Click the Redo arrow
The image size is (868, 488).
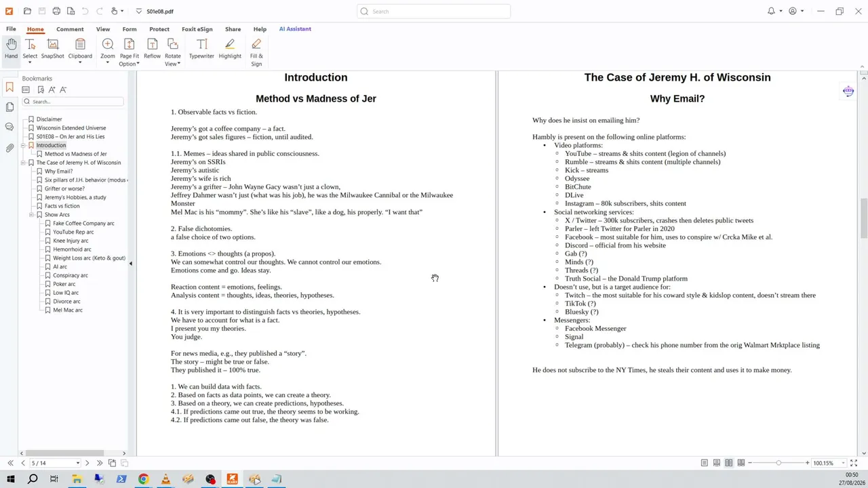point(99,11)
